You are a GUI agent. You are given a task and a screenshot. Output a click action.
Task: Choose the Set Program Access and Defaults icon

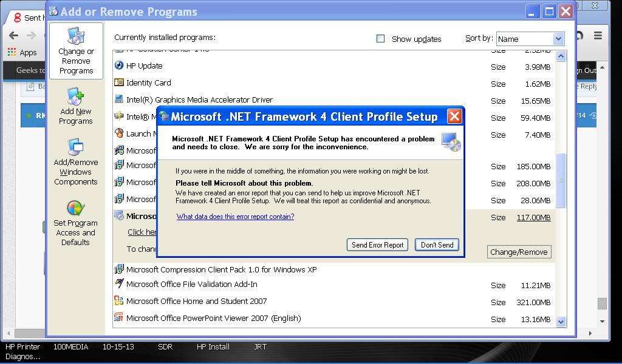[75, 208]
